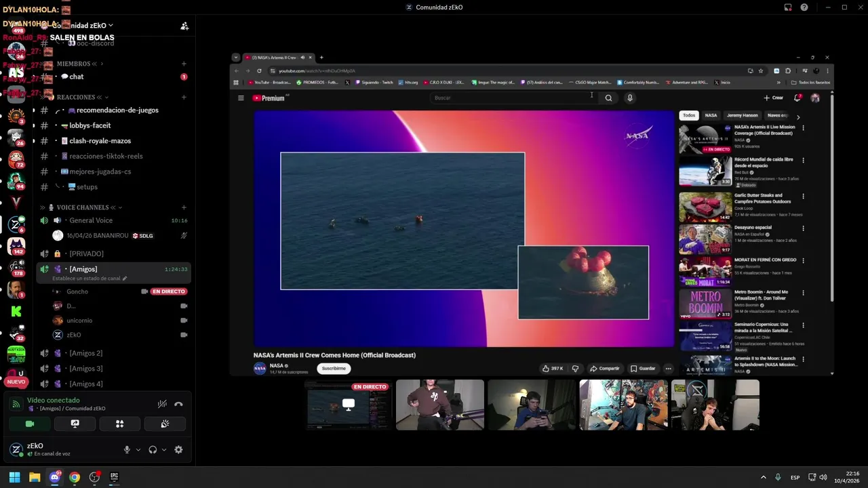Click the microphone icon in the system tray

click(x=778, y=477)
